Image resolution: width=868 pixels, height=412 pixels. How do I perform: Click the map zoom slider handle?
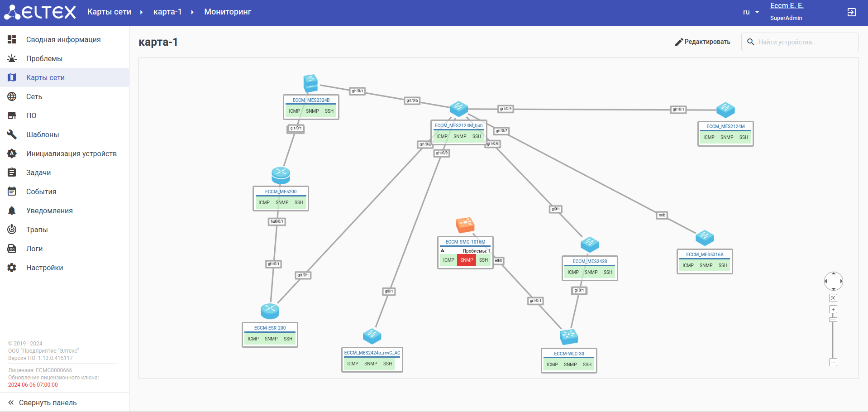833,320
